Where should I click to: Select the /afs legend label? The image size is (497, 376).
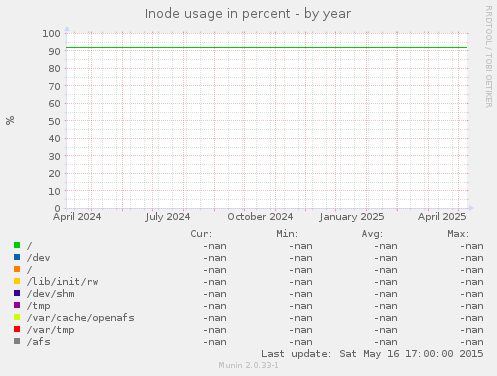[39, 342]
